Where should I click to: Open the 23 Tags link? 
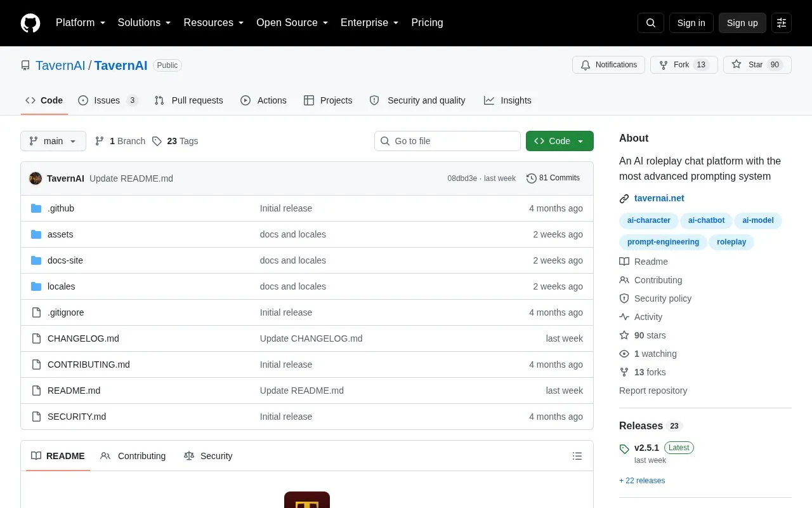[175, 141]
